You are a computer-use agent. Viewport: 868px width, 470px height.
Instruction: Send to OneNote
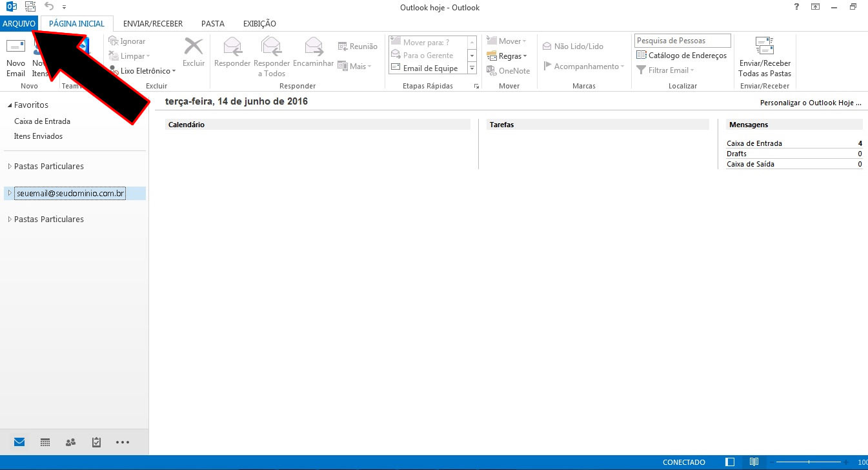coord(509,70)
